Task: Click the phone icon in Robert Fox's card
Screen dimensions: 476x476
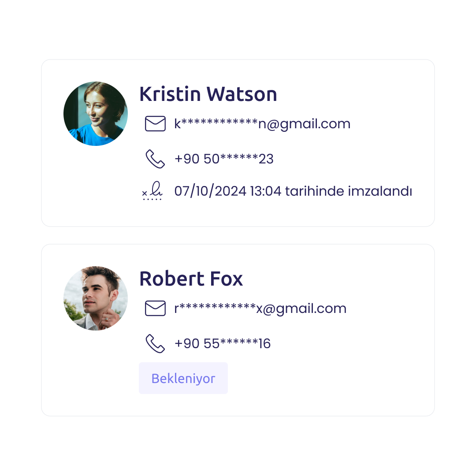Action: click(155, 343)
